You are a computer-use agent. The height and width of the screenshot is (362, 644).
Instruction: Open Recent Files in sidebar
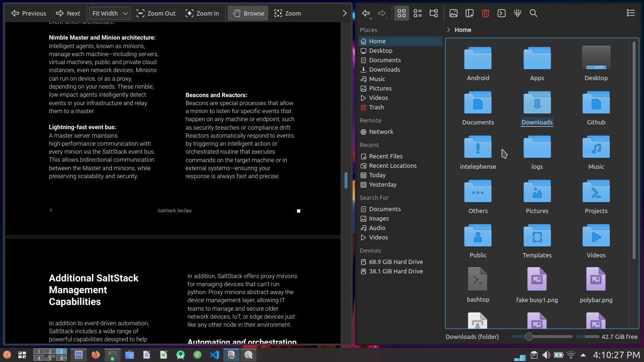[400, 156]
